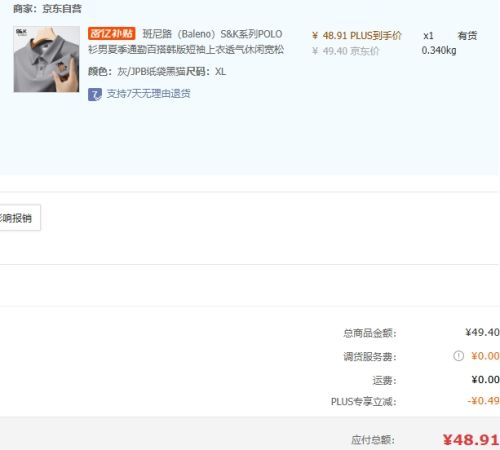Click the 颜色 灰/JPB纸袋黑猫 尺码 XL line
This screenshot has width=500, height=450.
click(157, 72)
